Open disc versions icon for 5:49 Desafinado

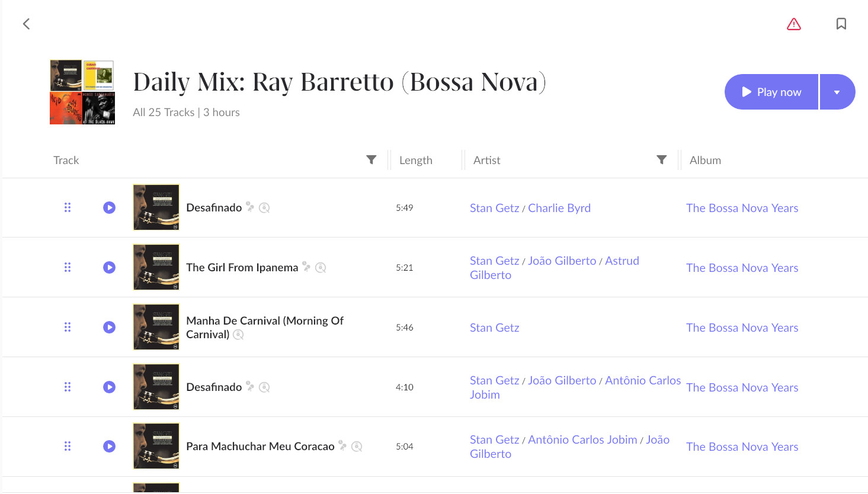point(264,208)
